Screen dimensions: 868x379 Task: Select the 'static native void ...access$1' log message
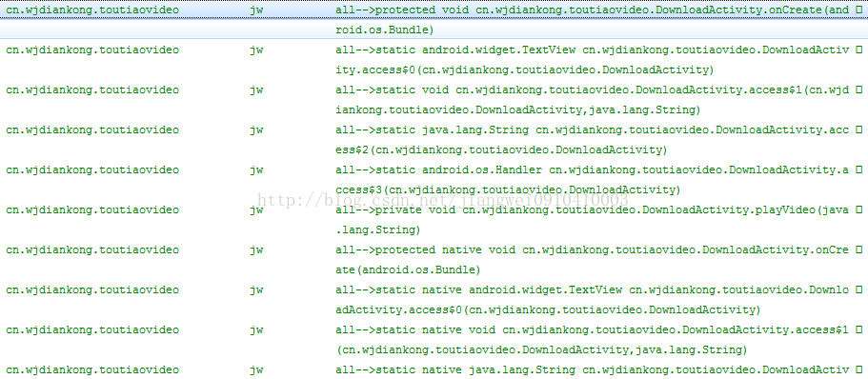click(593, 339)
